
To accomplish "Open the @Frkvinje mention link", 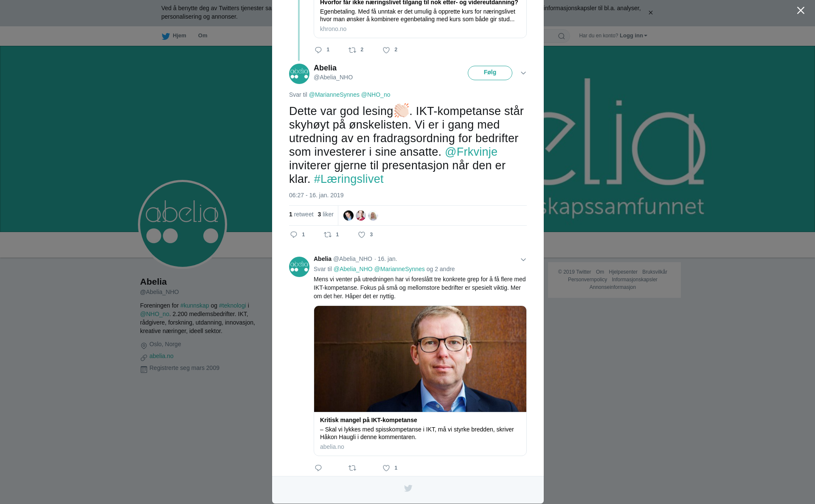I will click(x=471, y=152).
